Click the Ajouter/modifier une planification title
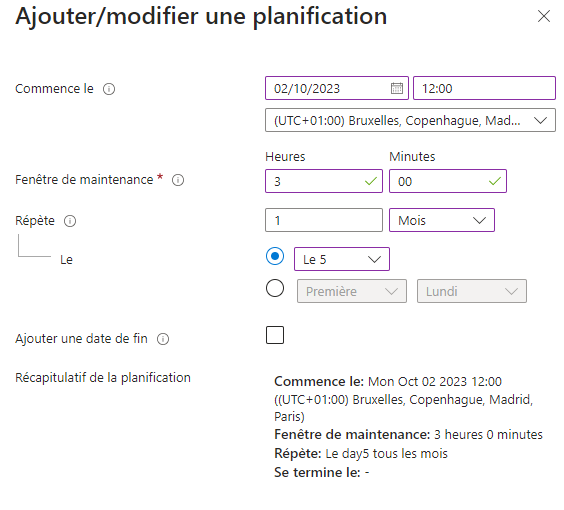The image size is (564, 510). [x=201, y=17]
